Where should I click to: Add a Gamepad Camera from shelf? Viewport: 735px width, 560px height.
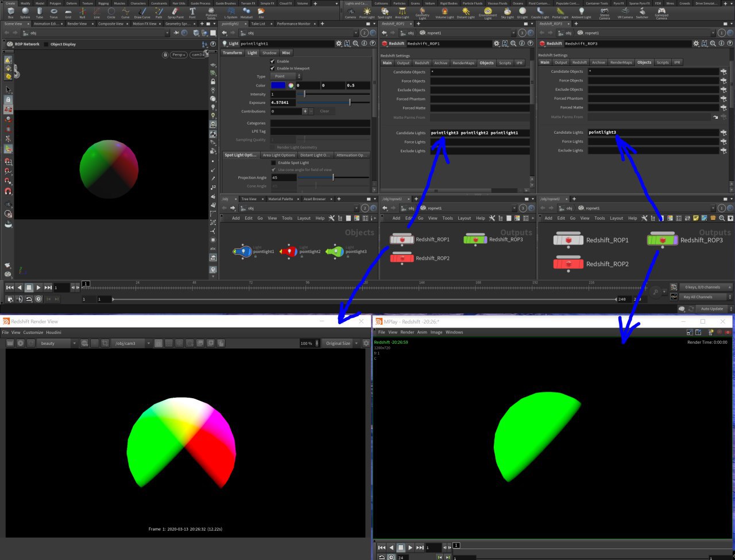tap(661, 13)
